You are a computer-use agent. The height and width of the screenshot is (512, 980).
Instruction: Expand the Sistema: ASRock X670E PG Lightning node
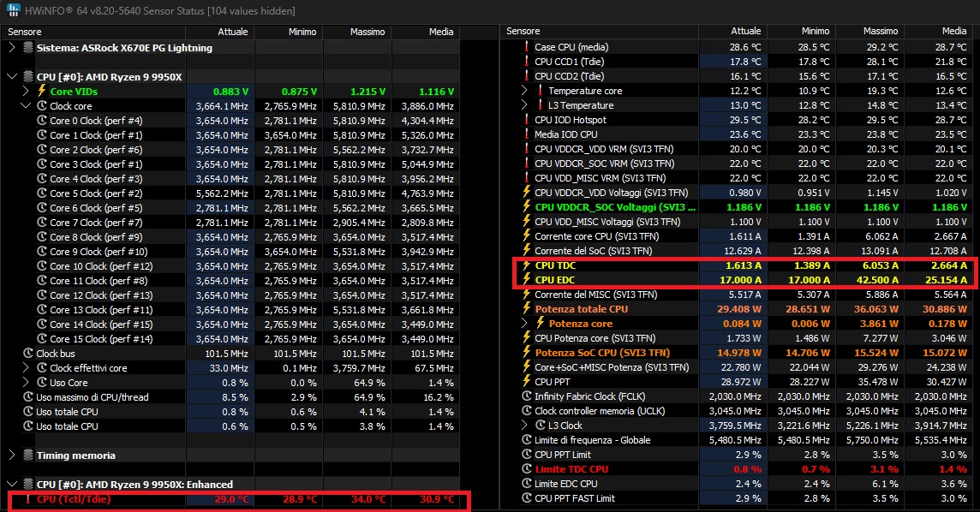(12, 47)
